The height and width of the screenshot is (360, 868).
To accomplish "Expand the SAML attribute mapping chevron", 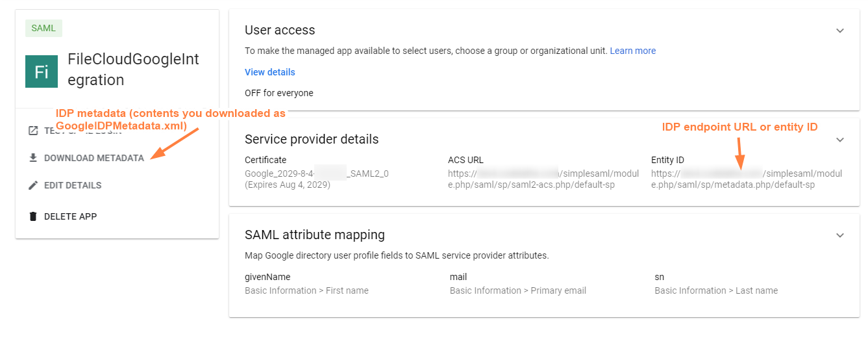I will 840,235.
